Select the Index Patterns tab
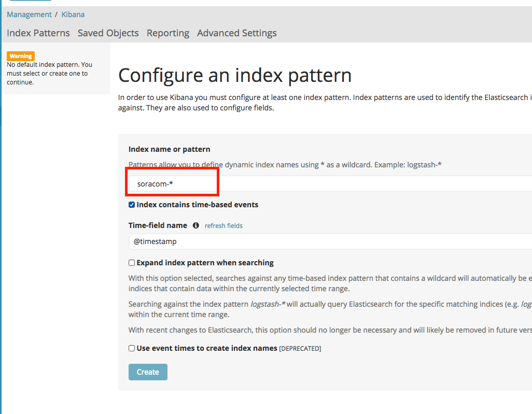Image resolution: width=532 pixels, height=414 pixels. (x=38, y=33)
